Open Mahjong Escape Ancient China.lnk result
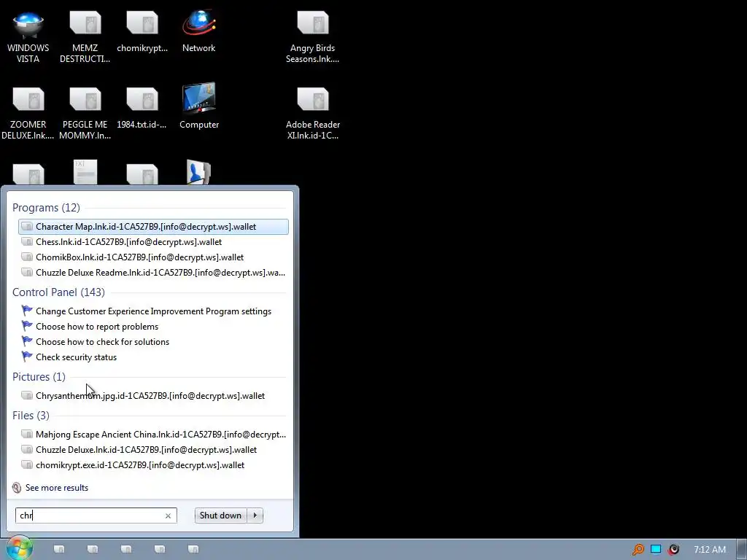This screenshot has height=560, width=747. click(153, 435)
